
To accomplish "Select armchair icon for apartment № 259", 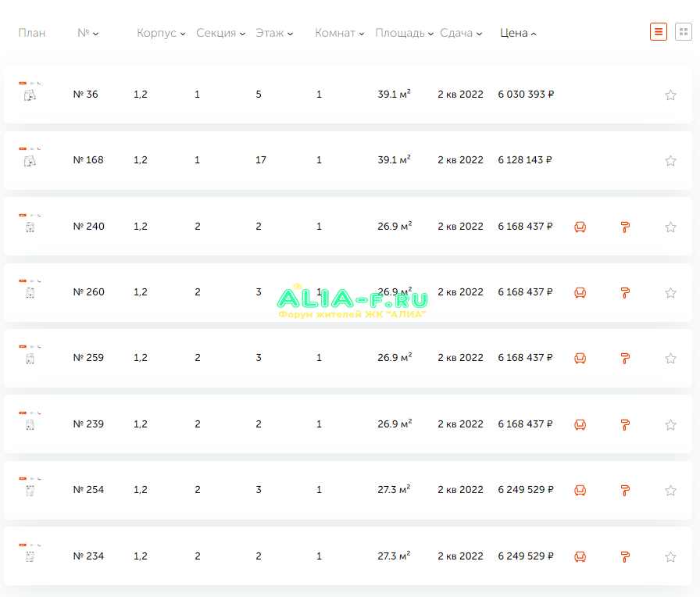I will click(580, 358).
